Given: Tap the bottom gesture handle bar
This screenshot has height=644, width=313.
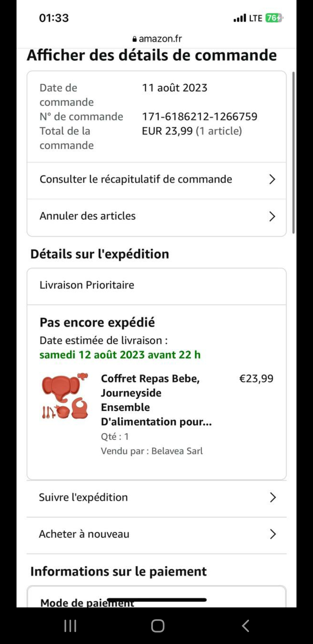Looking at the screenshot, I should click(156, 600).
